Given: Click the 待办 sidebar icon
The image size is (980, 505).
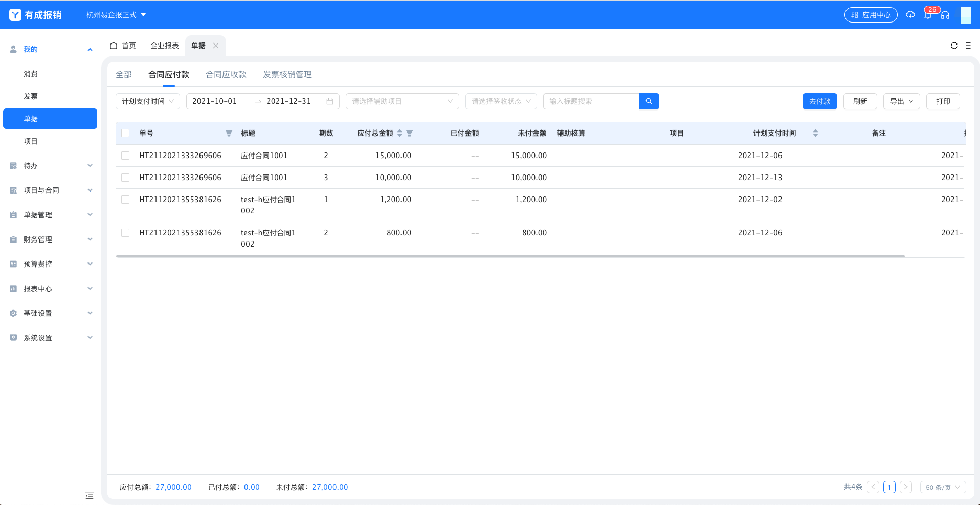Looking at the screenshot, I should pos(13,166).
